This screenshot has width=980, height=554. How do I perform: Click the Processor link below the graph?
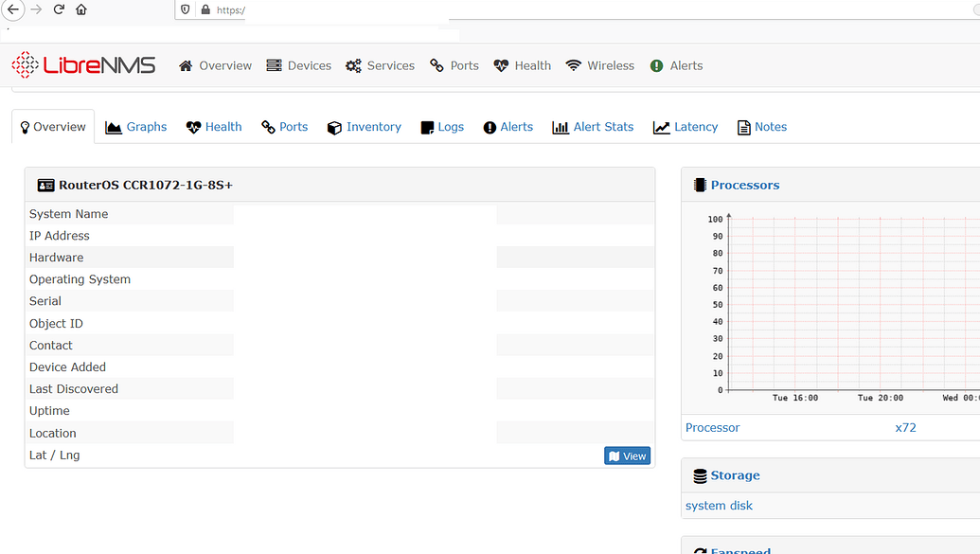pyautogui.click(x=712, y=427)
